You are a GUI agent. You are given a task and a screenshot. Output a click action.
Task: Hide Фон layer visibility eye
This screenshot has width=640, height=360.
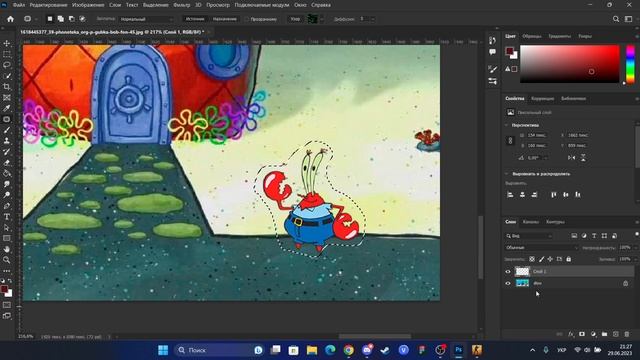point(508,283)
